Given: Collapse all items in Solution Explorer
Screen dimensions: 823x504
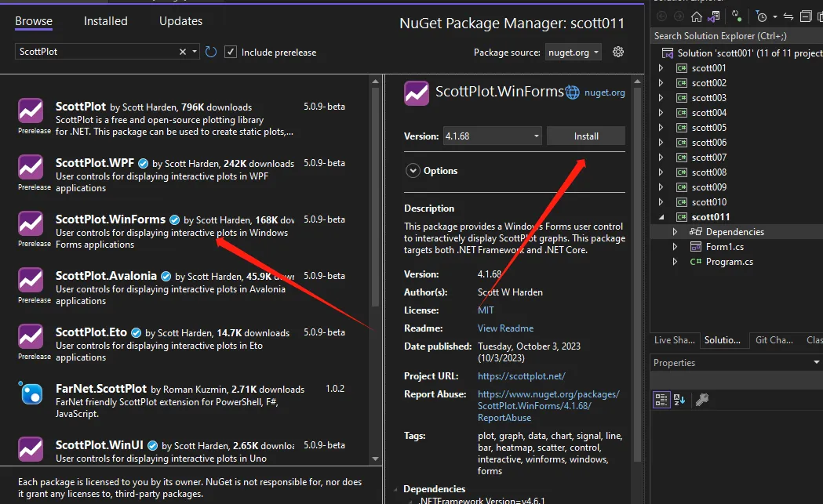Looking at the screenshot, I should pyautogui.click(x=806, y=16).
